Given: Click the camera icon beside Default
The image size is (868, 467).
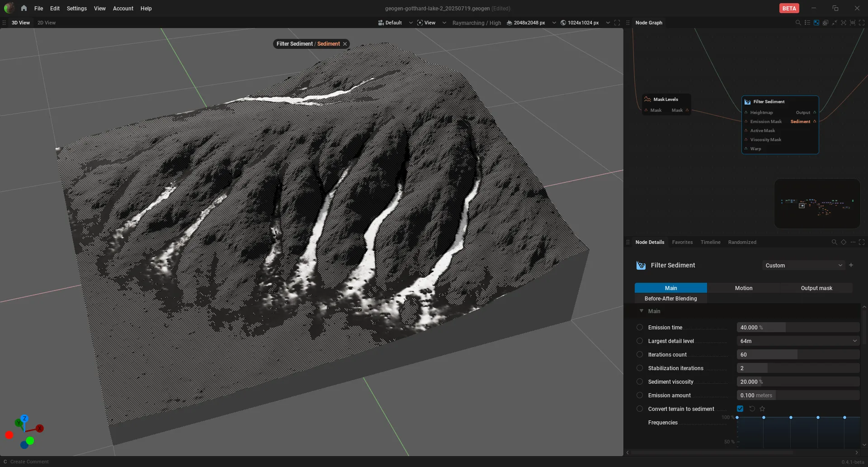Looking at the screenshot, I should [x=381, y=23].
